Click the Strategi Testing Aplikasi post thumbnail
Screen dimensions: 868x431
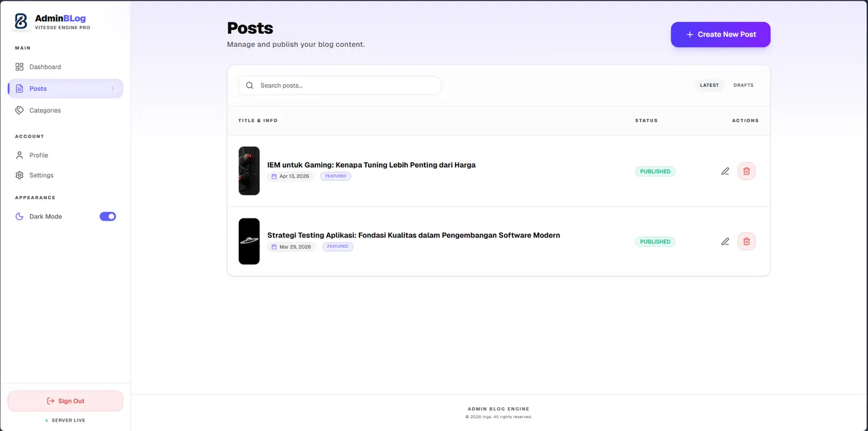[x=249, y=241]
